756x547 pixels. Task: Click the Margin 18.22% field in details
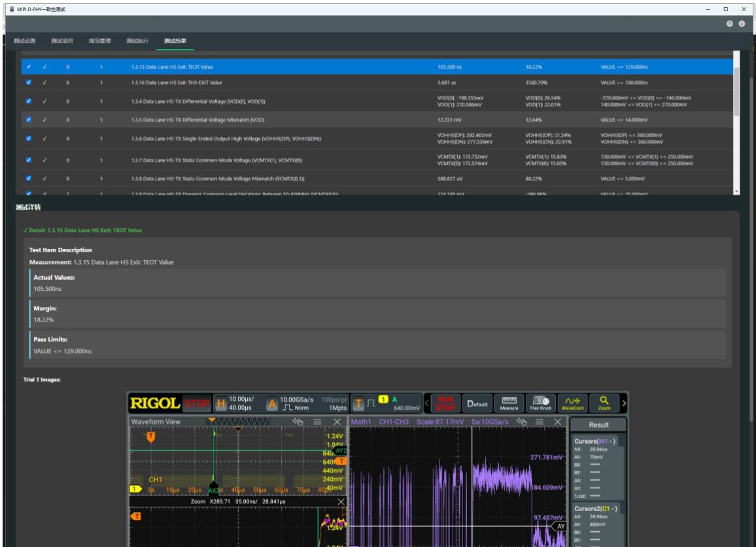pos(377,314)
